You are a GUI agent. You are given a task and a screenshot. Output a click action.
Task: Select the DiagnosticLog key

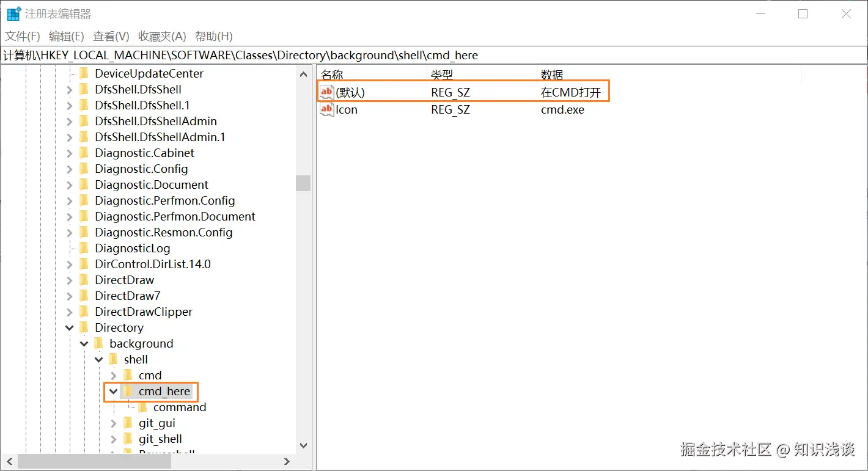pos(132,248)
